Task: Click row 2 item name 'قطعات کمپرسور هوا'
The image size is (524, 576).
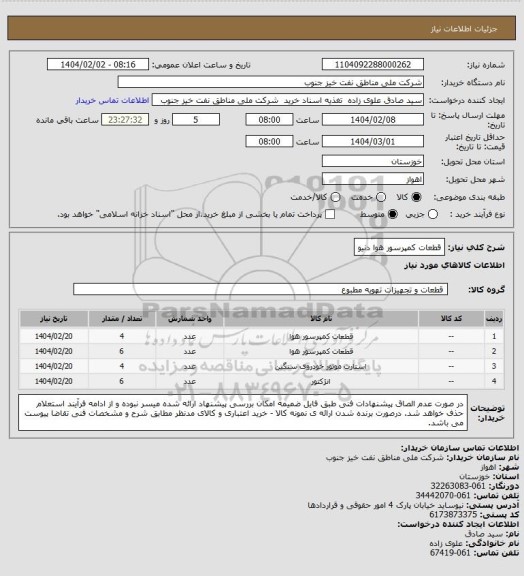Action: [x=321, y=352]
